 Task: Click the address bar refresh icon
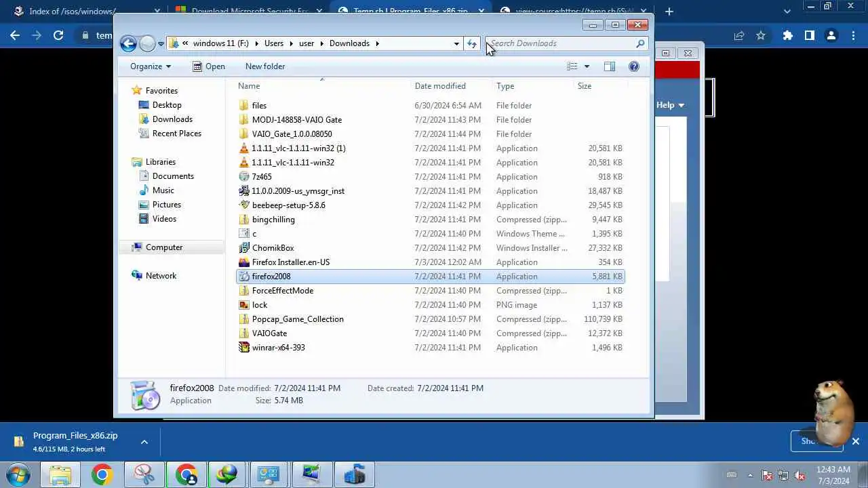[x=472, y=43]
